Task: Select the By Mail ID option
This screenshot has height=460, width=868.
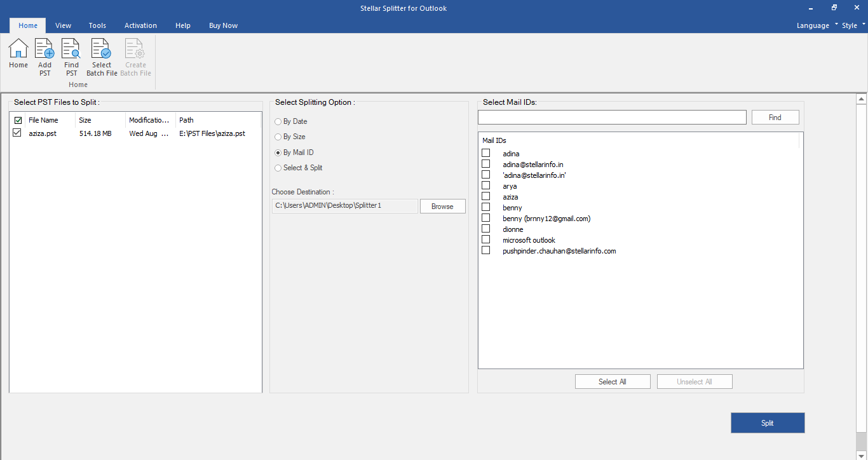Action: pos(278,152)
